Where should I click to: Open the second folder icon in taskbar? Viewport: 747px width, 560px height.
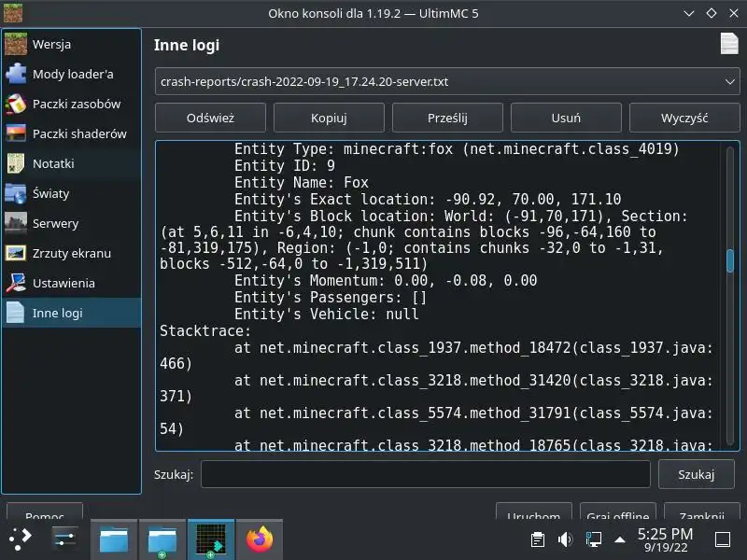pyautogui.click(x=162, y=539)
